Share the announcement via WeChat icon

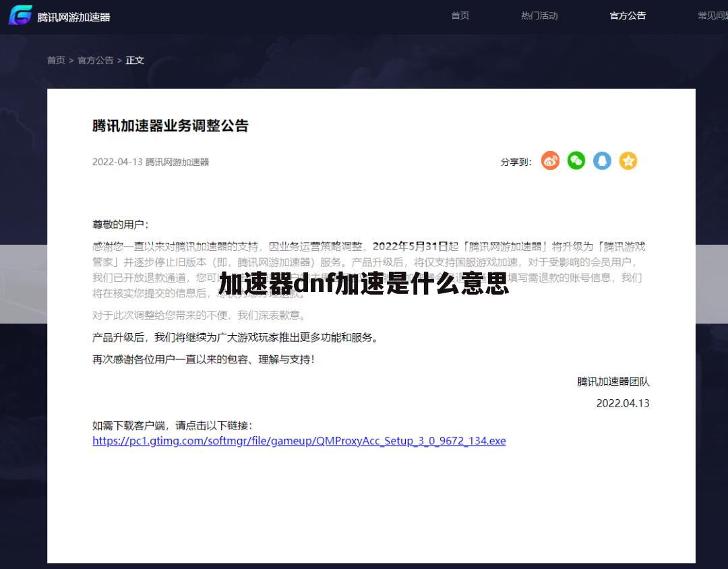point(576,160)
